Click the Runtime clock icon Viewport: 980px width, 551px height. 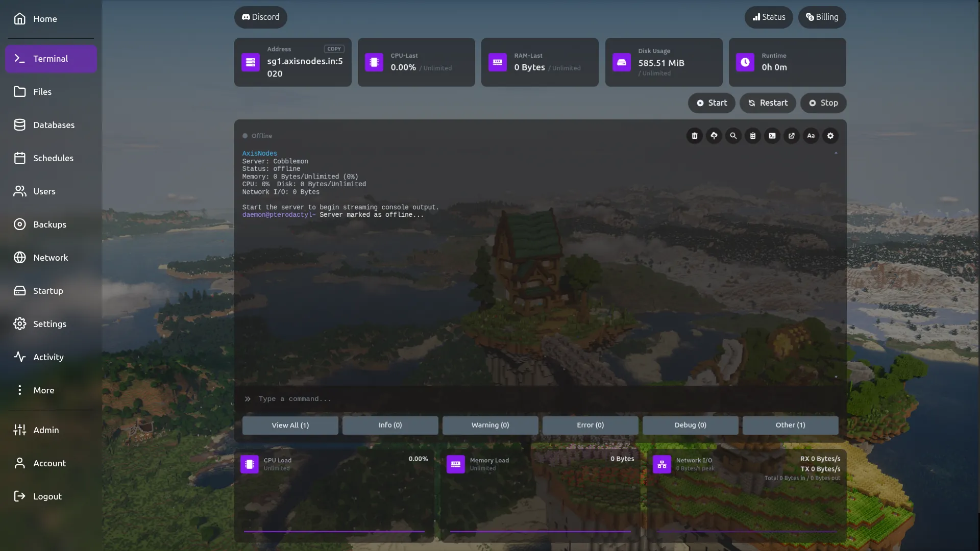[x=745, y=62]
